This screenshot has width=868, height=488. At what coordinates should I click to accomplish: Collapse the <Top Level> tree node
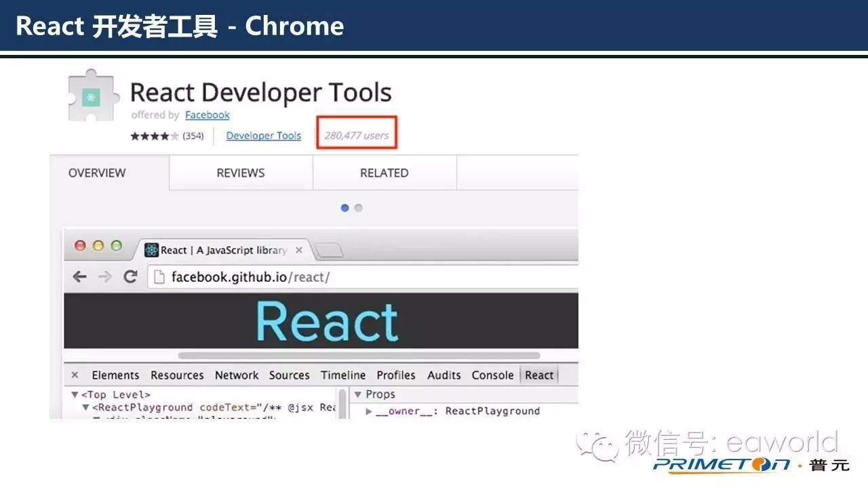(x=75, y=394)
